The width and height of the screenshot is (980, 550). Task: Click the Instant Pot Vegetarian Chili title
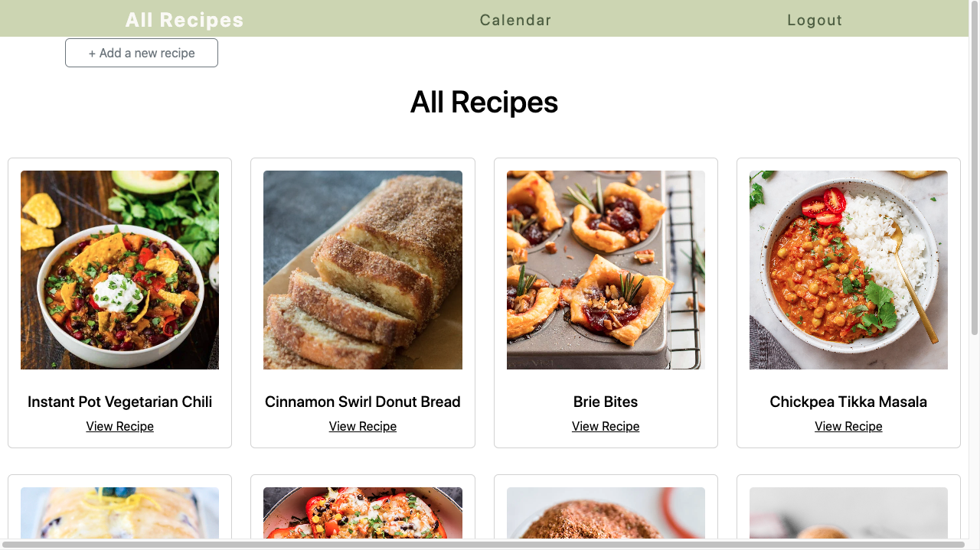coord(119,402)
